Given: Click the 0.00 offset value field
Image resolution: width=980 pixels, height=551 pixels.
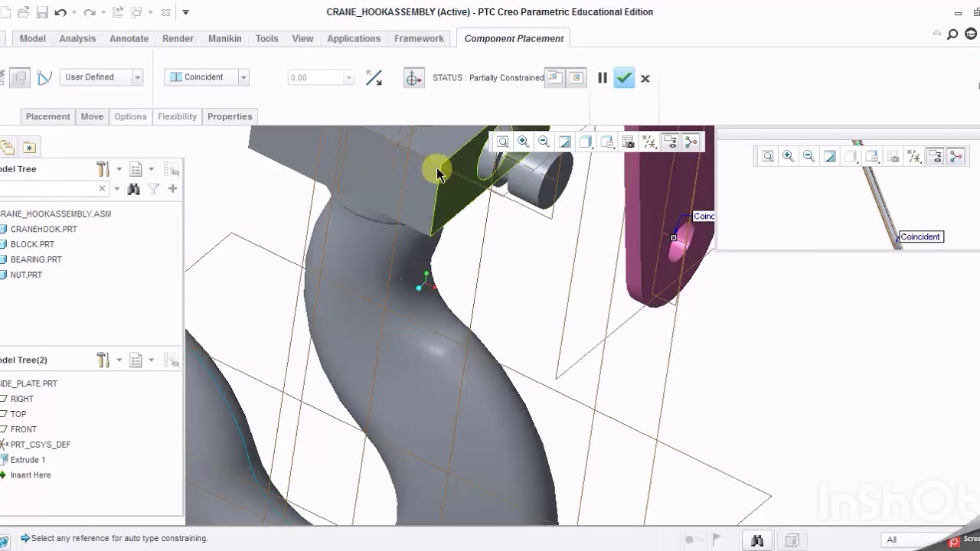Looking at the screenshot, I should (315, 77).
